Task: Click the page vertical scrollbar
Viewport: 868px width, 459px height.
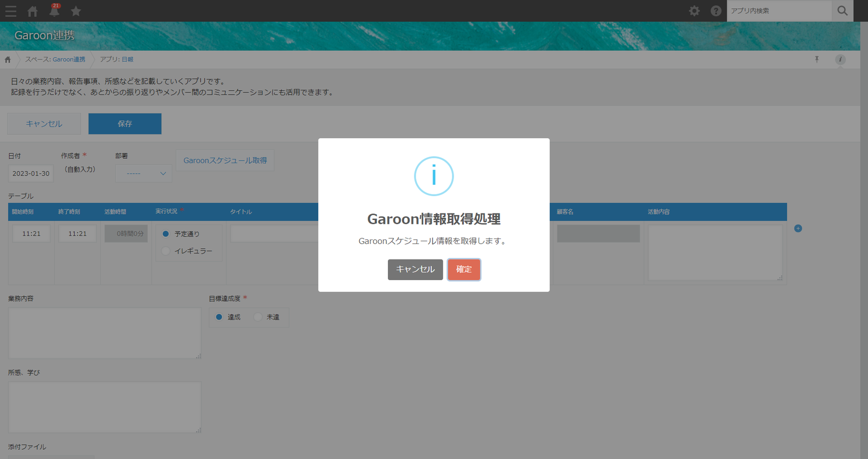Action: click(x=864, y=240)
